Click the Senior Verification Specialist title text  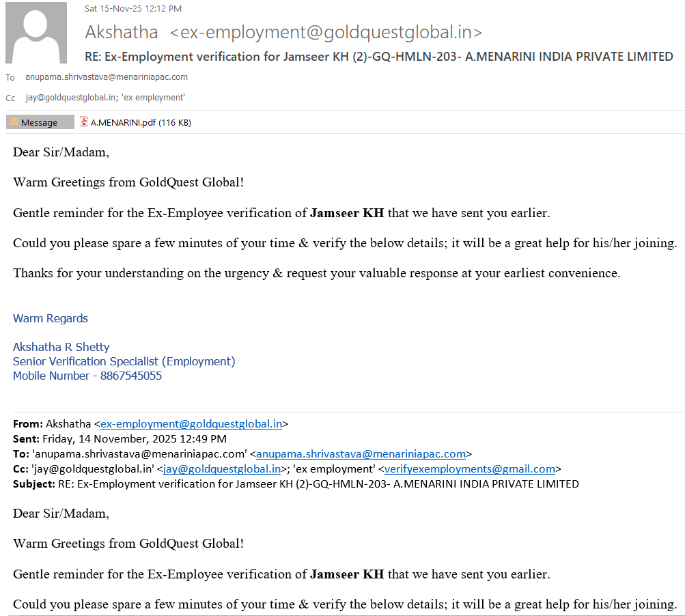[124, 361]
